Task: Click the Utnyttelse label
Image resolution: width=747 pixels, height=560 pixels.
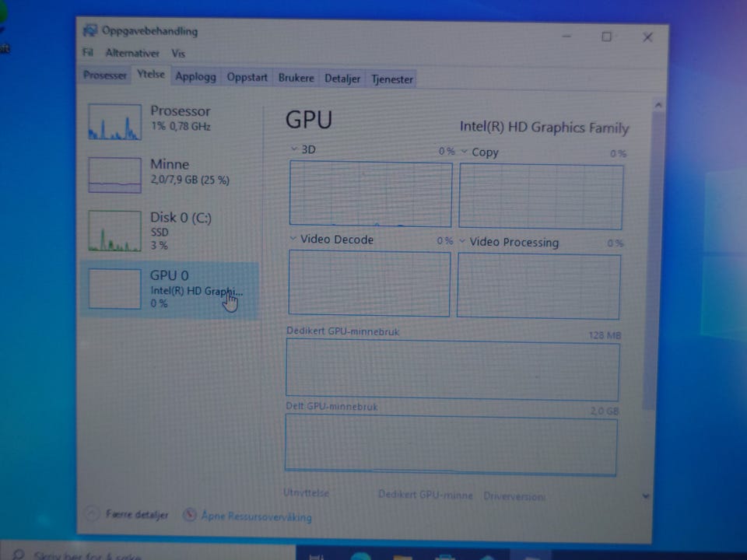Action: pos(306,493)
